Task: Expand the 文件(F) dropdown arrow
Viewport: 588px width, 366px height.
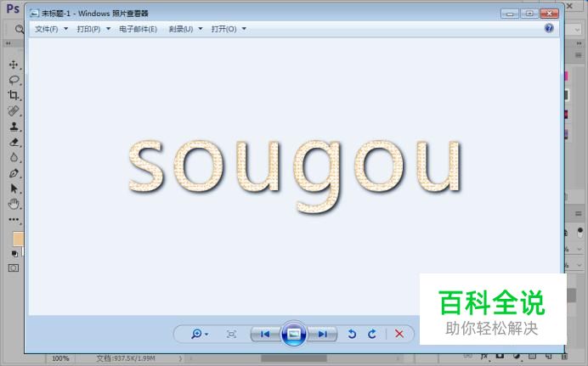Action: point(66,29)
